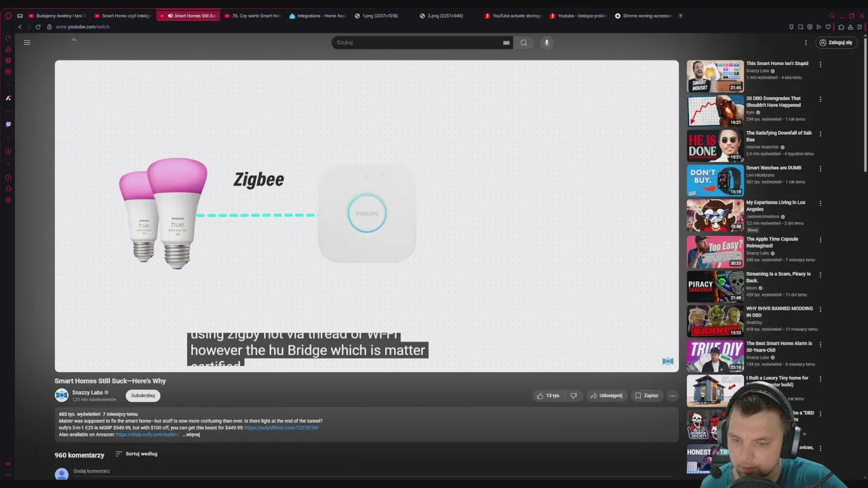
Task: Switch to Smart Home czyli intelig... tab
Action: [x=123, y=16]
